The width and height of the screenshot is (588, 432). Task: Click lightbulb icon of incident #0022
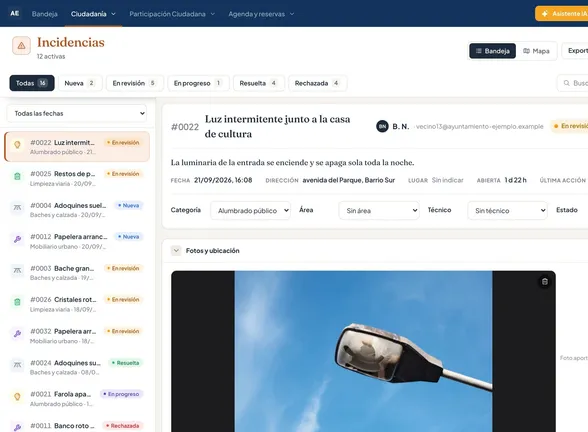(17, 145)
